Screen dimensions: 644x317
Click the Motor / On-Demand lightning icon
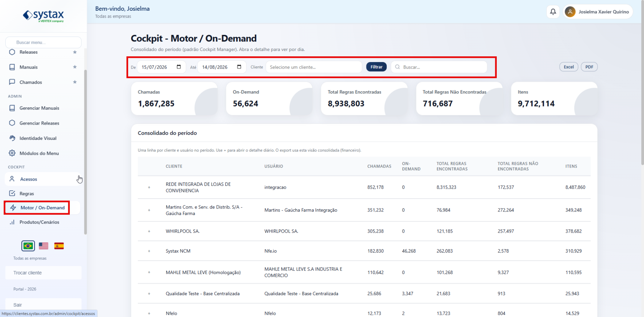pos(13,208)
